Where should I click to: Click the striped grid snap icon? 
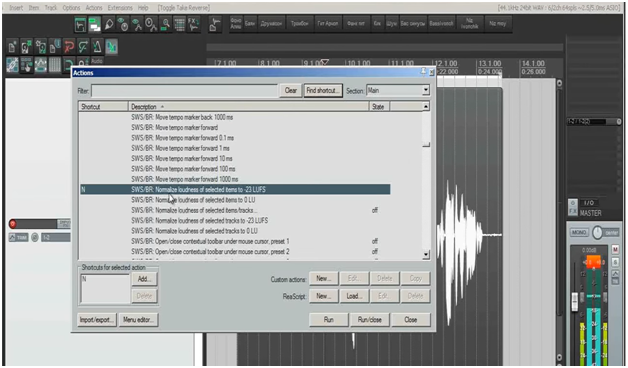tap(55, 65)
